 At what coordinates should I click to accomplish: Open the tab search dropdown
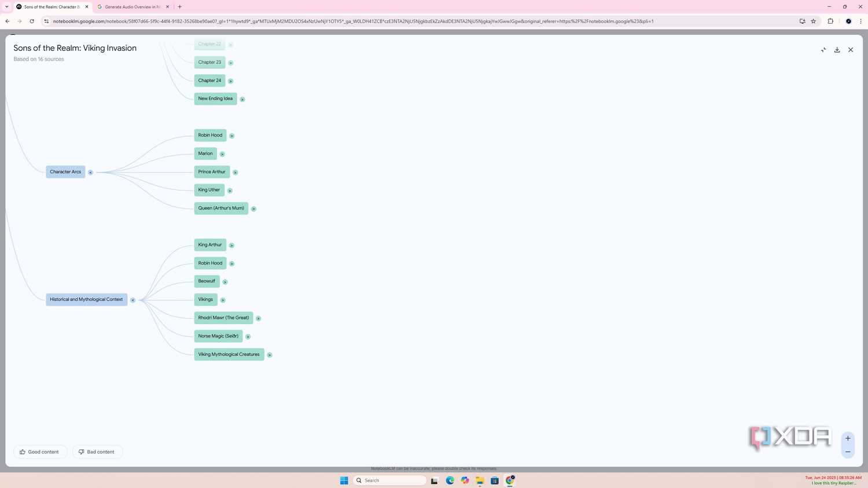pos(7,7)
